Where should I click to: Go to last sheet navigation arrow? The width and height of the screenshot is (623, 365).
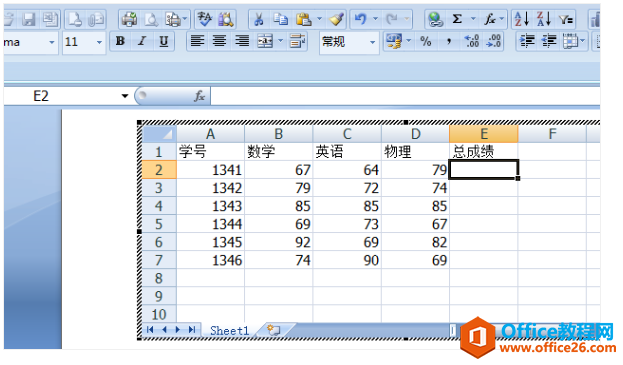(x=192, y=329)
